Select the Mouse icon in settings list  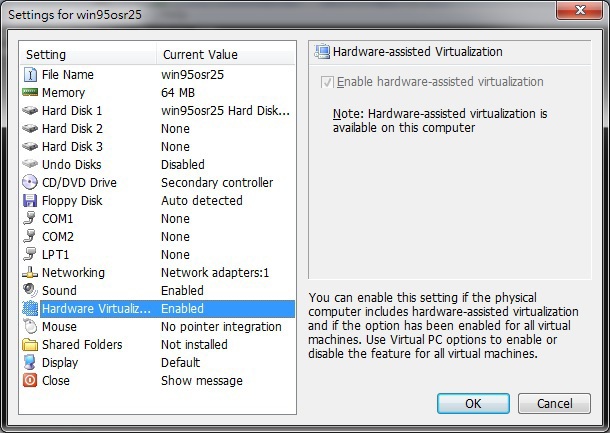tap(30, 326)
